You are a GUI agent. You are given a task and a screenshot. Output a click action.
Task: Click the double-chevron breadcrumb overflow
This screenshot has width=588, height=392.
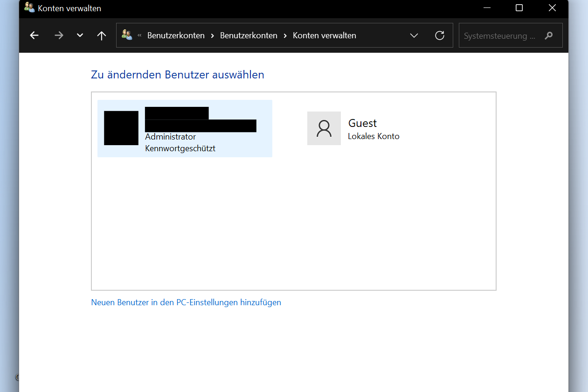(x=139, y=35)
